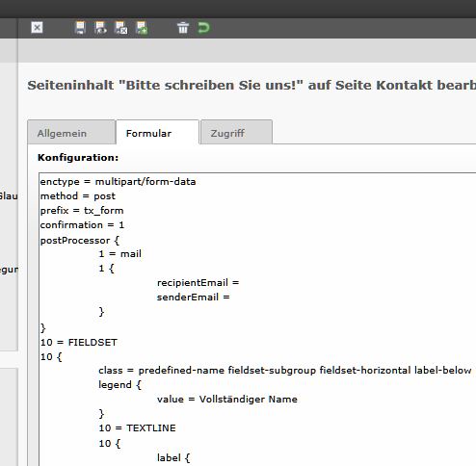
Task: Click the save and close document icon
Action: click(x=121, y=28)
